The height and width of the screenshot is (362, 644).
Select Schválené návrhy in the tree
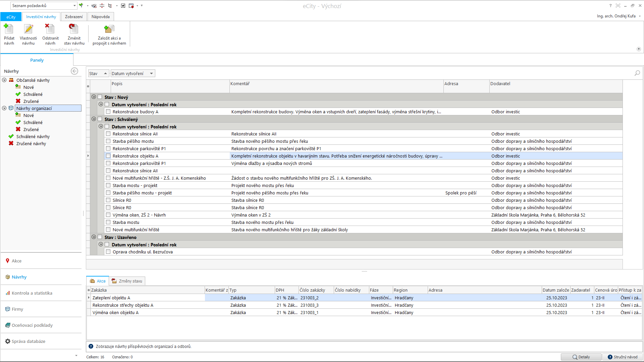(x=33, y=136)
